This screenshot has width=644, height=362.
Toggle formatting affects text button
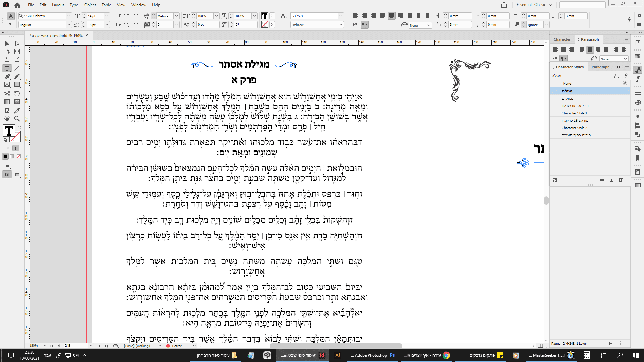(16, 148)
